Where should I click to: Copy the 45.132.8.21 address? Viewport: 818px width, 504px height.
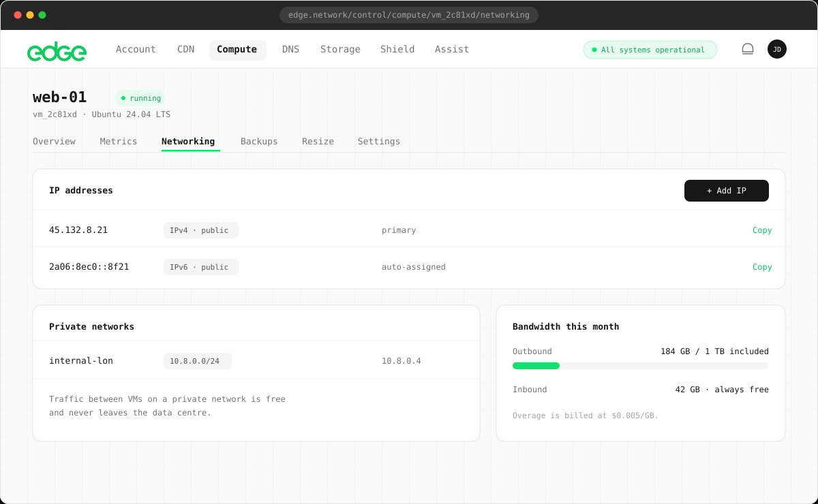pos(762,230)
